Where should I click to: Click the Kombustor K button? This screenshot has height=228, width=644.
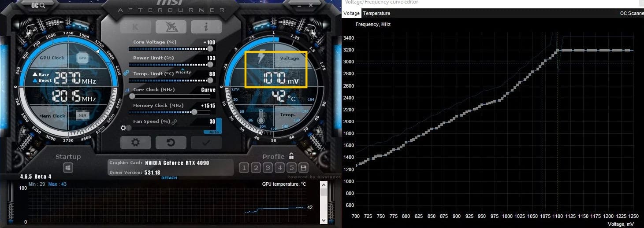coord(136,27)
